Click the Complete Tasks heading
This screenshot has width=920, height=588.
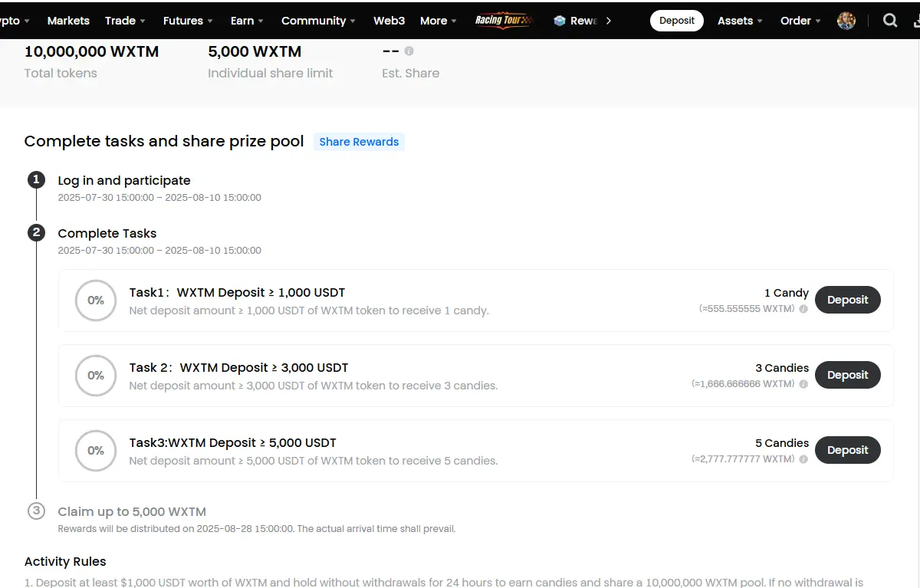[107, 233]
